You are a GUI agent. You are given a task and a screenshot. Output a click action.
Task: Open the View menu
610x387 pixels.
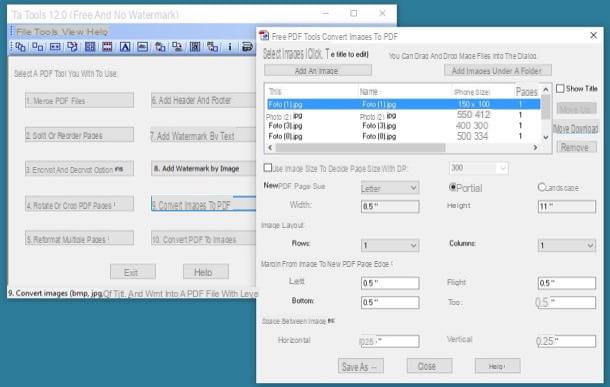tap(73, 32)
